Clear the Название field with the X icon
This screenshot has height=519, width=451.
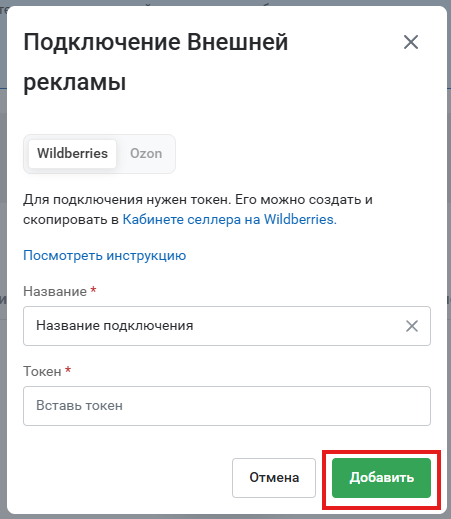coord(412,326)
